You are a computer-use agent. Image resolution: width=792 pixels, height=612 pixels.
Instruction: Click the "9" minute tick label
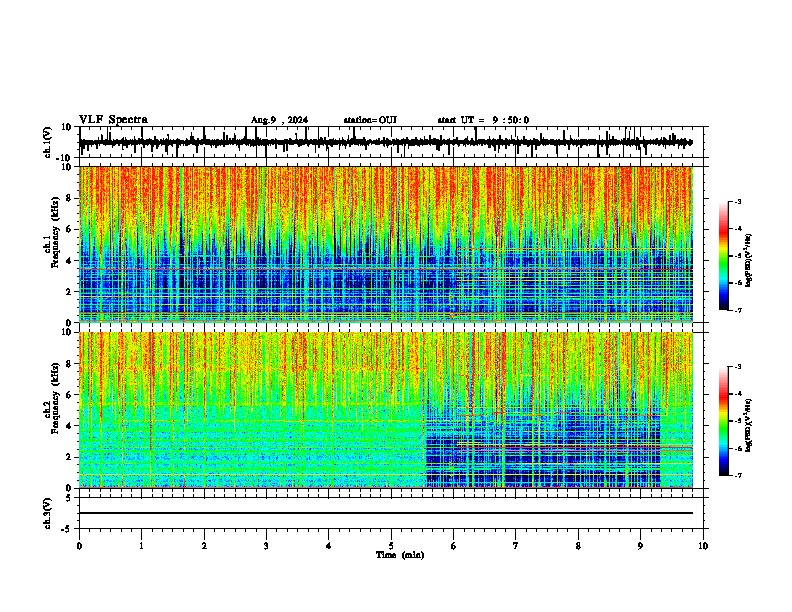[640, 546]
